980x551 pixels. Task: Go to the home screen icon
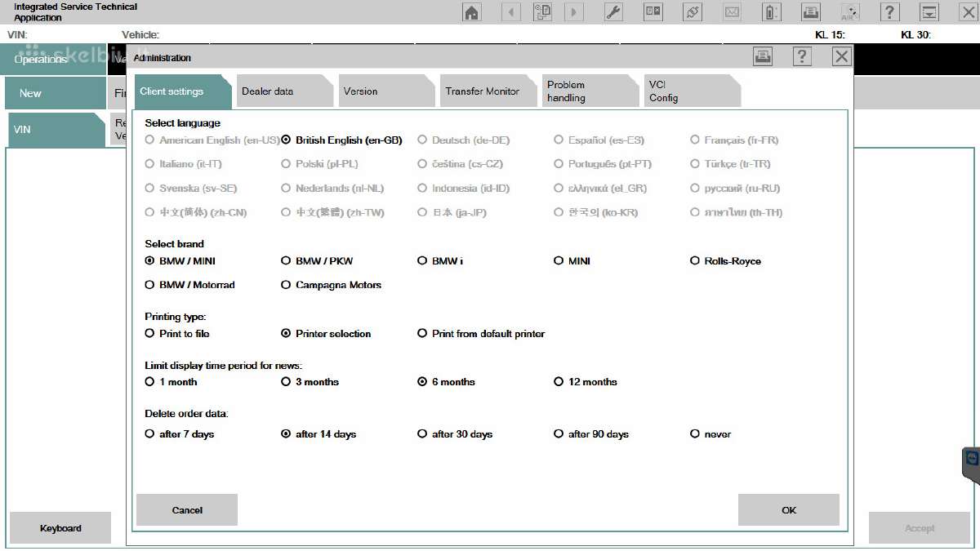click(x=472, y=12)
